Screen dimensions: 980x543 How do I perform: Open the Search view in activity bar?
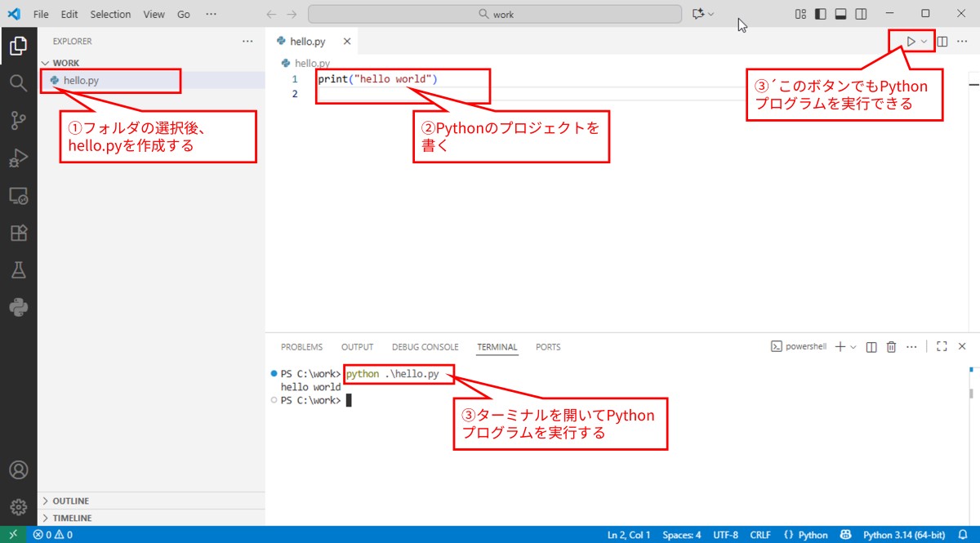tap(18, 82)
